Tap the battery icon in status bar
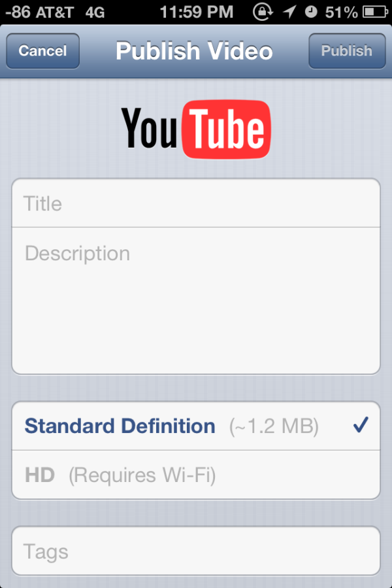The height and width of the screenshot is (588, 392). [x=375, y=12]
